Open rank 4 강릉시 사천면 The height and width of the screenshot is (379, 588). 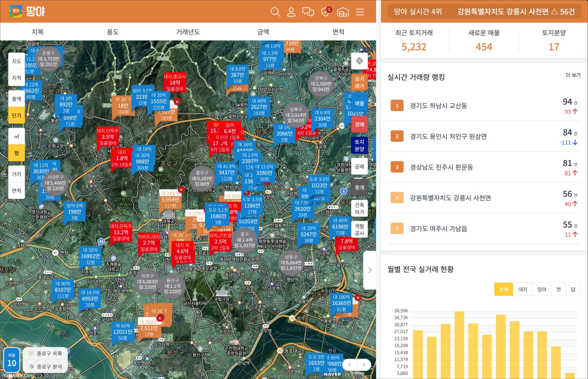point(484,198)
